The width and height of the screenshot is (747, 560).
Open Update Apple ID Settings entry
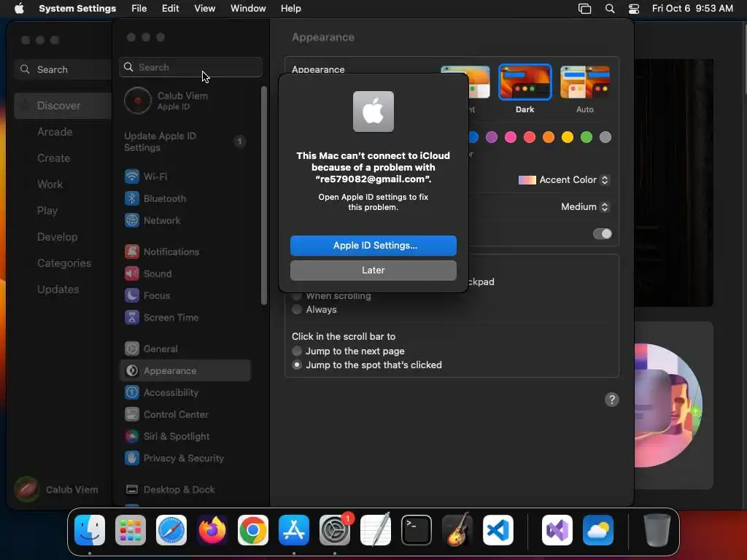click(x=185, y=142)
